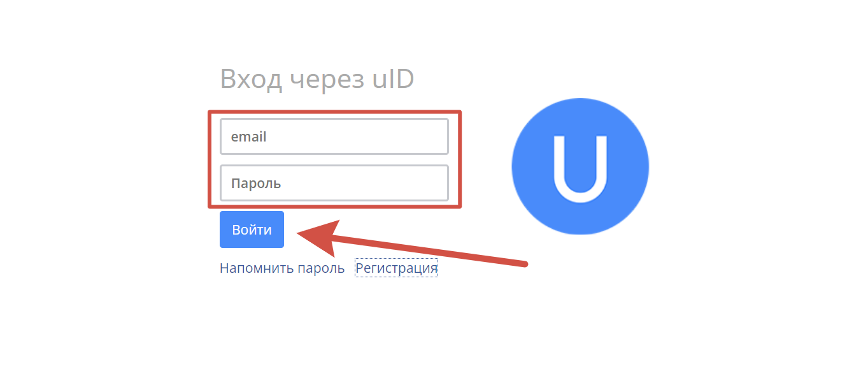Focus the email input field
The height and width of the screenshot is (392, 868).
click(334, 136)
